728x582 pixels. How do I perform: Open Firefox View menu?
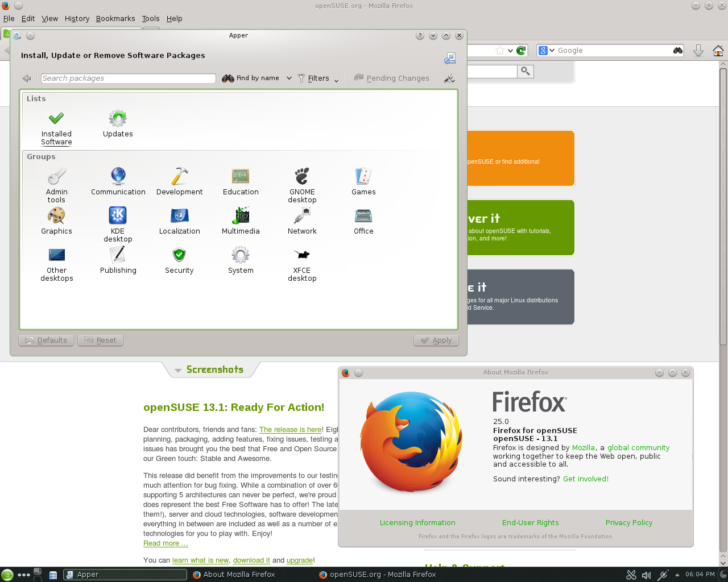(50, 19)
